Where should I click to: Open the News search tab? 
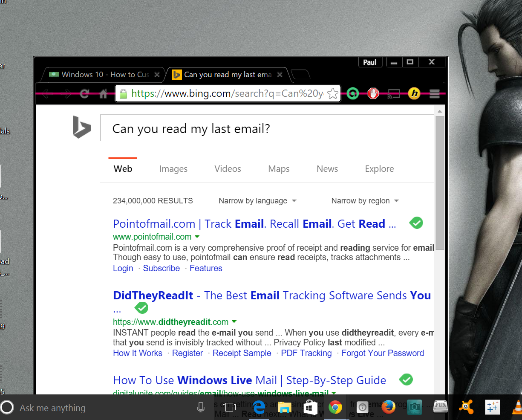click(x=327, y=169)
